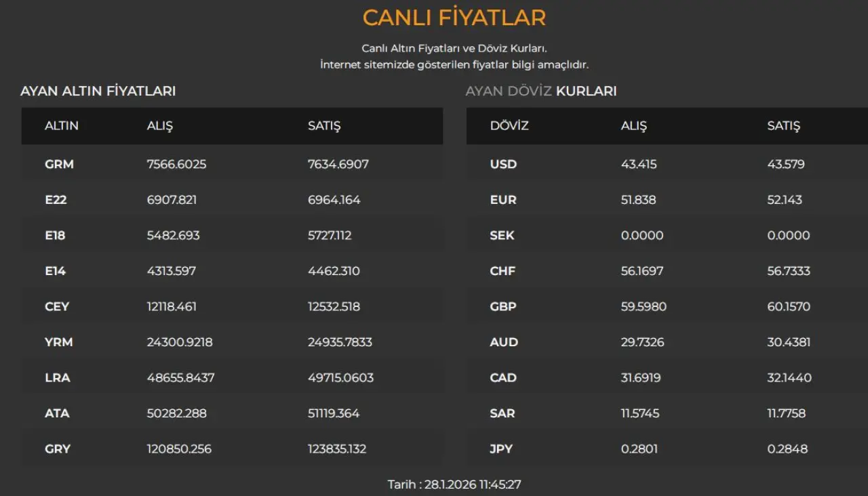This screenshot has height=496, width=868.
Task: Click the currency table ALIŞ header
Action: coord(633,126)
